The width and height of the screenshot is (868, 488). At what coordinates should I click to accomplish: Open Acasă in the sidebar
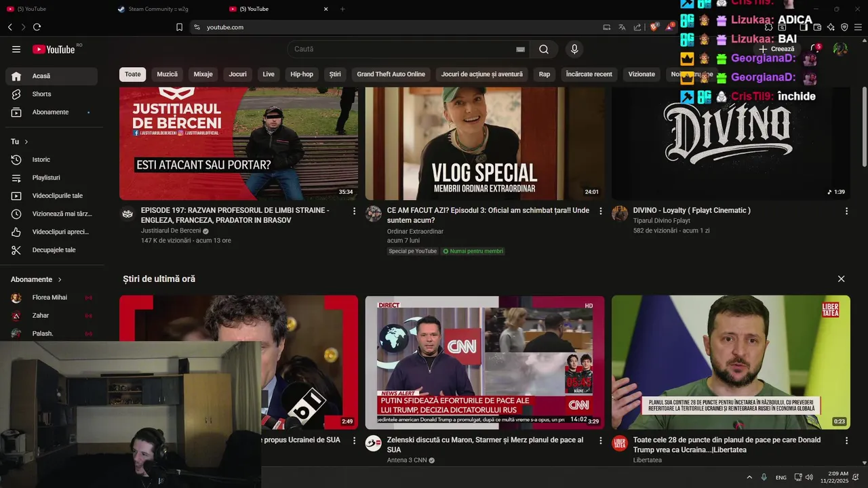[52, 76]
